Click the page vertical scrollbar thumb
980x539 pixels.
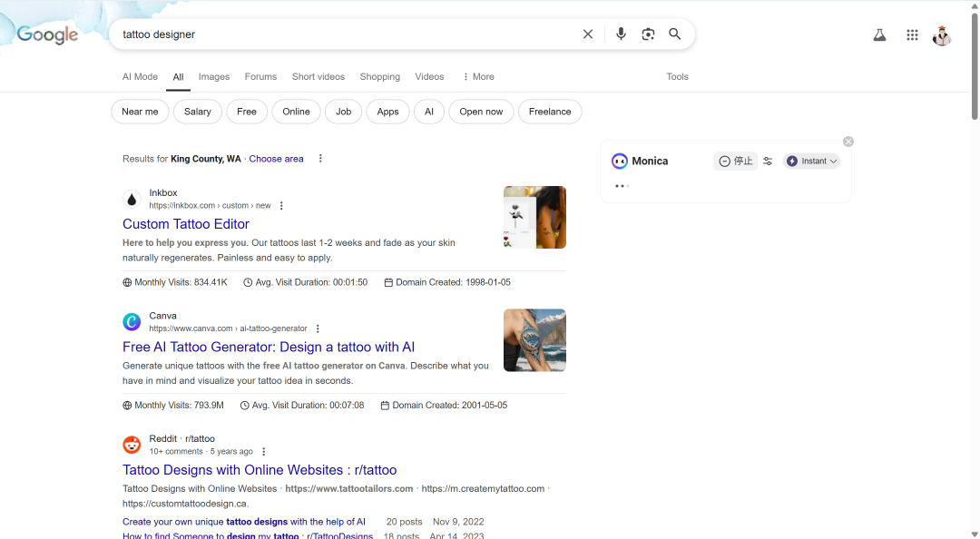point(975,65)
